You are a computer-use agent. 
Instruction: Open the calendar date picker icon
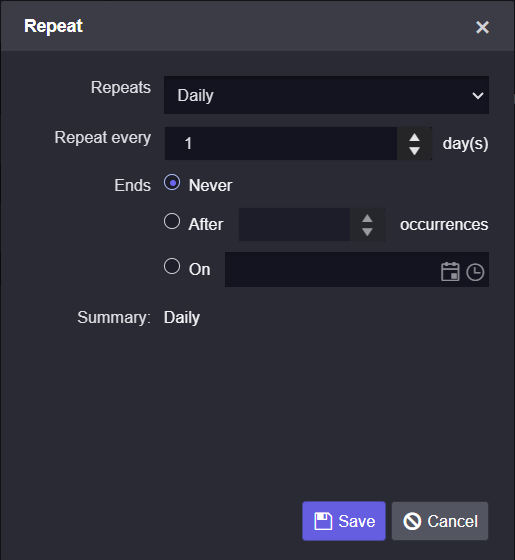point(450,271)
